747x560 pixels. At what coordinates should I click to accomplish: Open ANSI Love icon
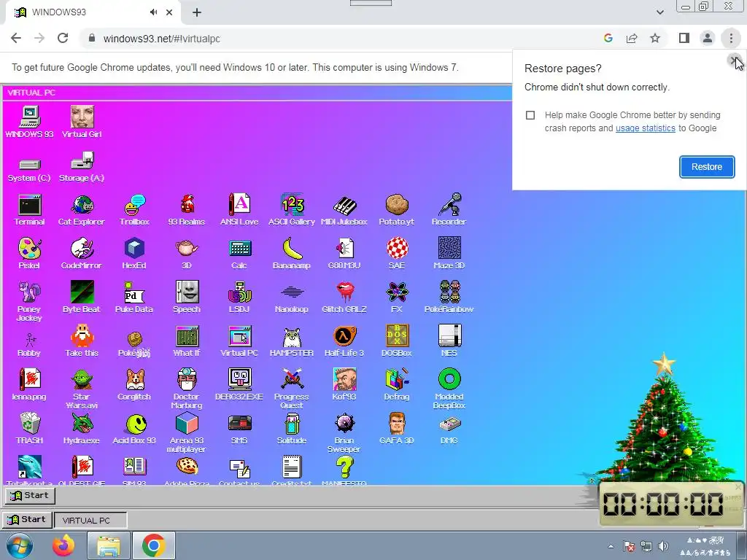tap(239, 209)
